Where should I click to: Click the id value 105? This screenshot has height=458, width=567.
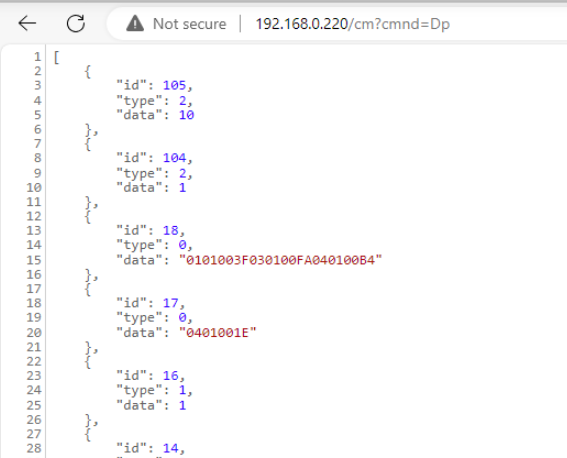174,85
